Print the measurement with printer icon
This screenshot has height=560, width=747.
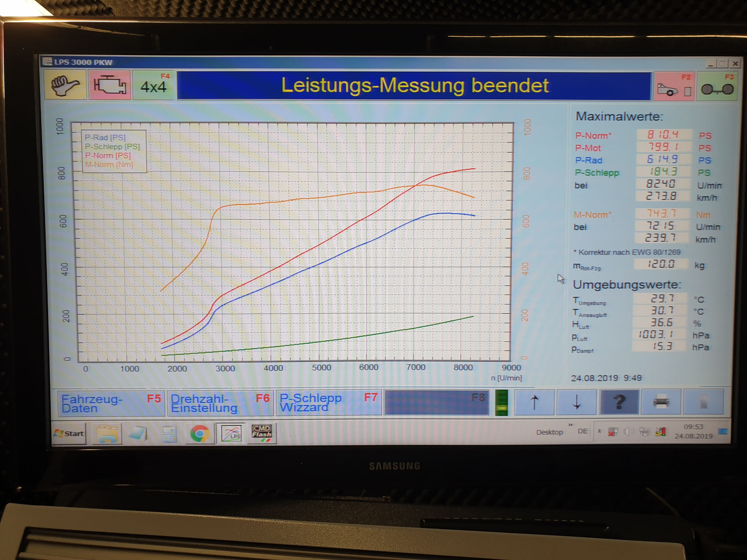coord(661,402)
